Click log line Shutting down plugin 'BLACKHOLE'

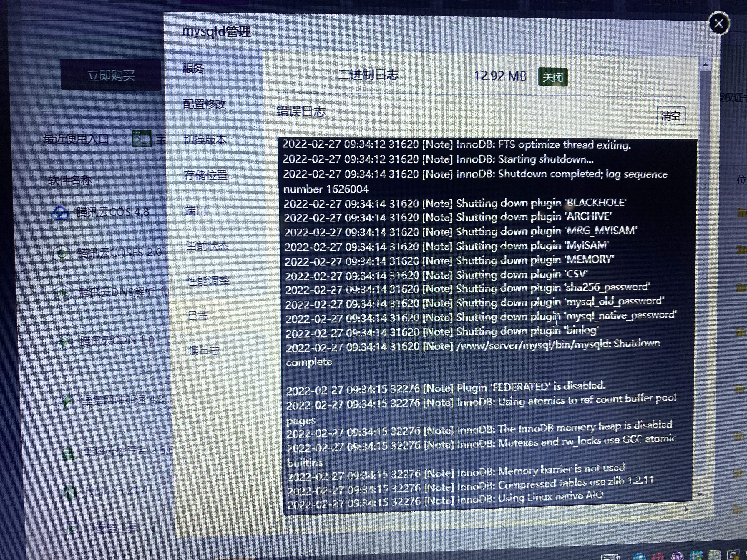455,203
